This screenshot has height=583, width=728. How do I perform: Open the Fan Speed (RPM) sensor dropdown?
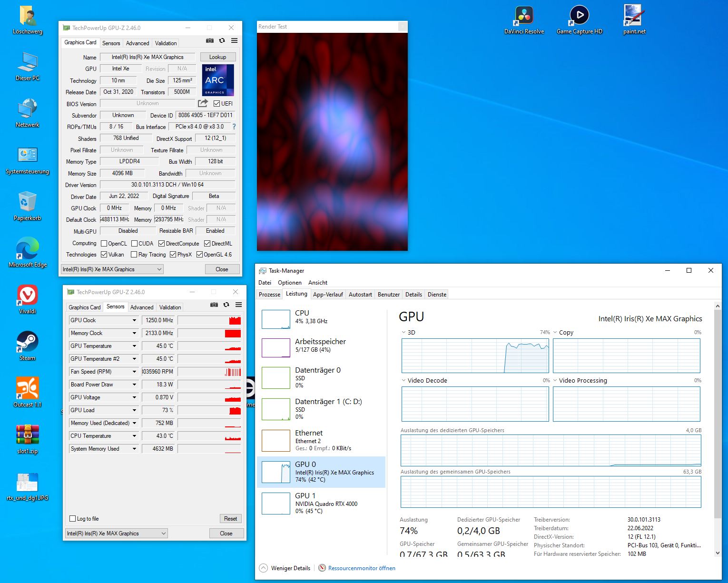tap(134, 372)
